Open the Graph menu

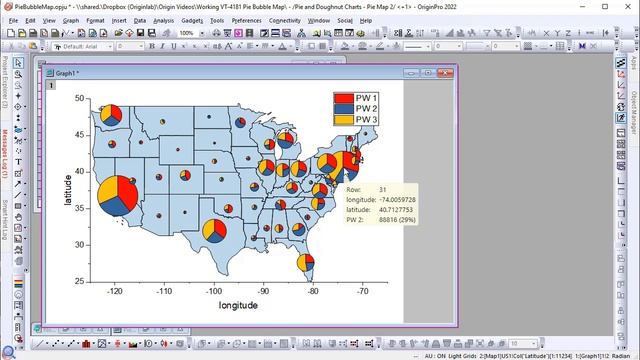point(71,20)
